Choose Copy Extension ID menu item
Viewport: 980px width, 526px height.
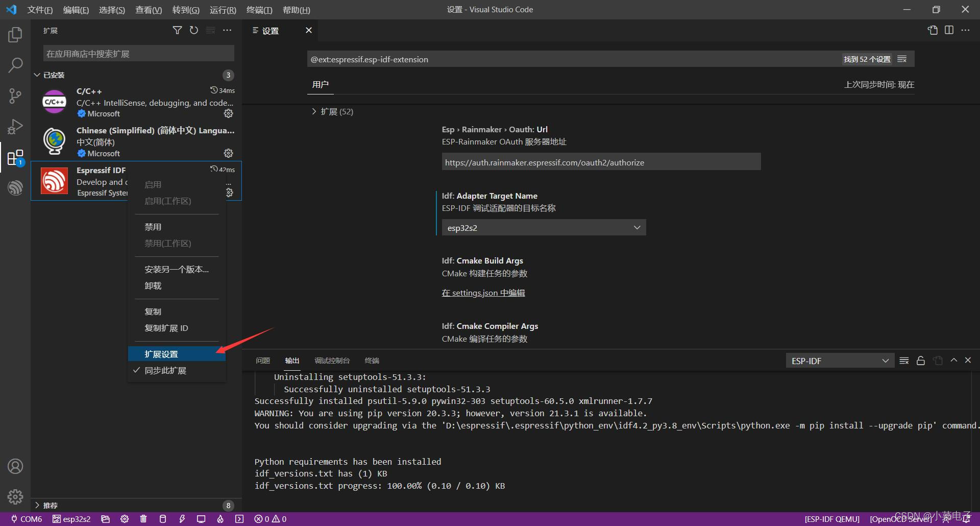tap(177, 328)
